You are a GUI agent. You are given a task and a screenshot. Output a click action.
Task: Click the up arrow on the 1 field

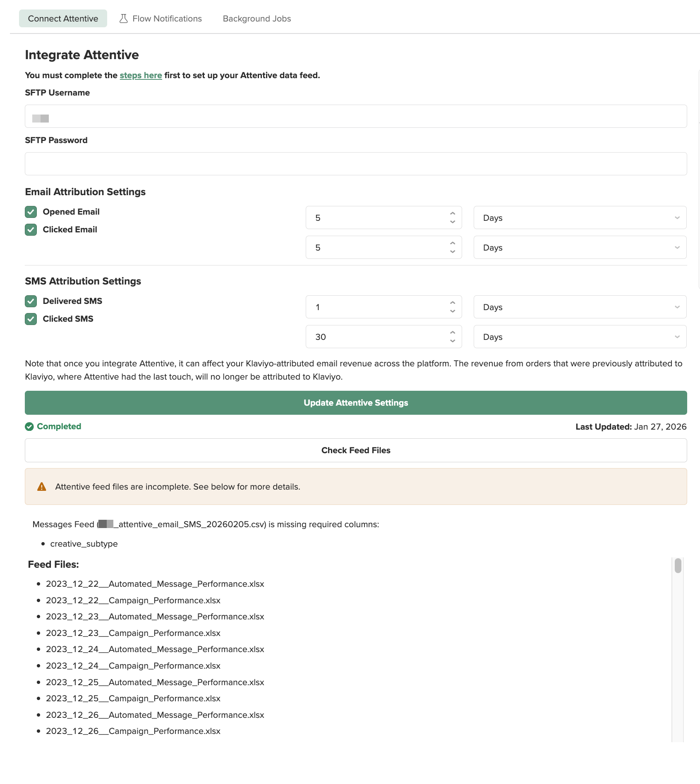click(453, 303)
